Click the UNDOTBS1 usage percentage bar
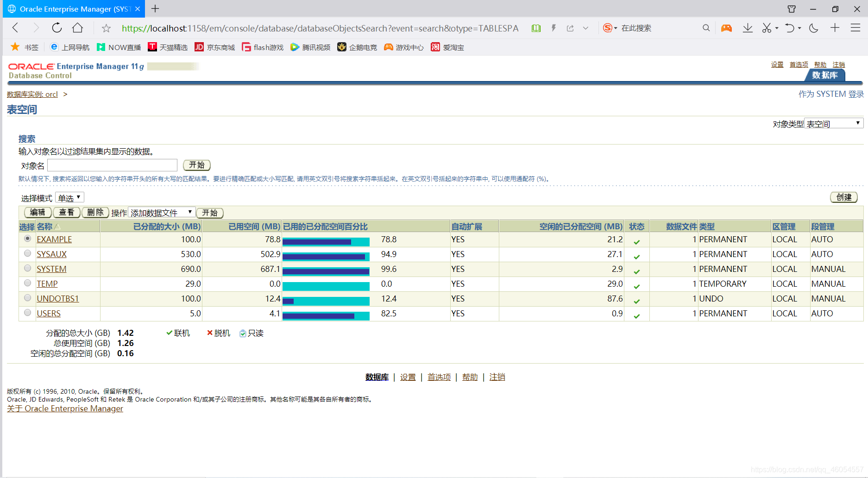The width and height of the screenshot is (868, 478). pyautogui.click(x=326, y=301)
